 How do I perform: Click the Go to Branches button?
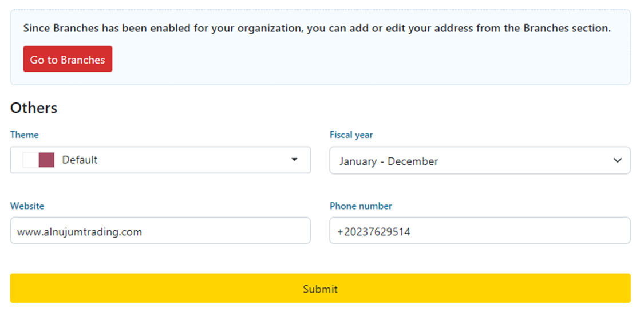[x=68, y=60]
